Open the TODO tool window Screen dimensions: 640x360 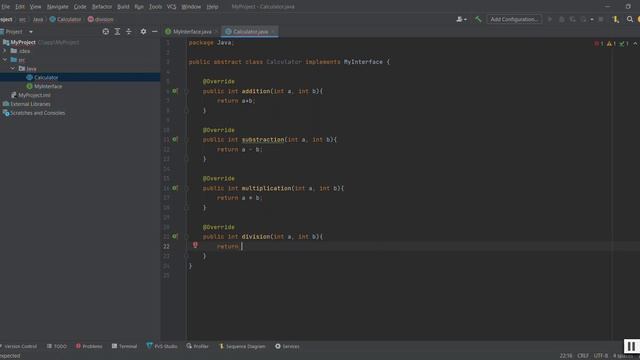pos(57,346)
